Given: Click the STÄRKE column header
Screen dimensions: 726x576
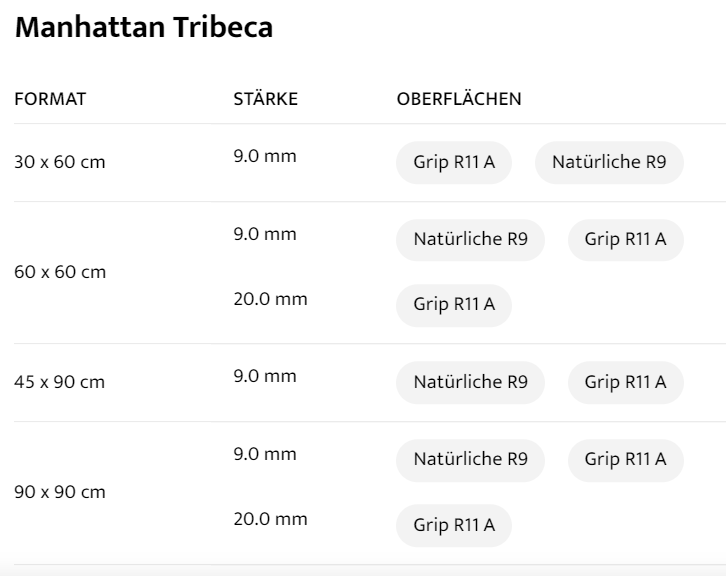Looking at the screenshot, I should 266,100.
